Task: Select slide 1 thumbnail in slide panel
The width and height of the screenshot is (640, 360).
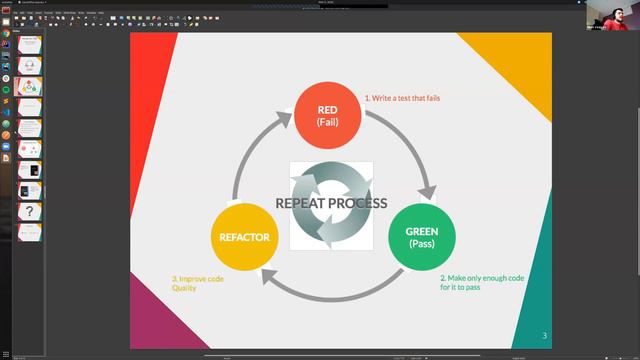Action: (x=29, y=44)
